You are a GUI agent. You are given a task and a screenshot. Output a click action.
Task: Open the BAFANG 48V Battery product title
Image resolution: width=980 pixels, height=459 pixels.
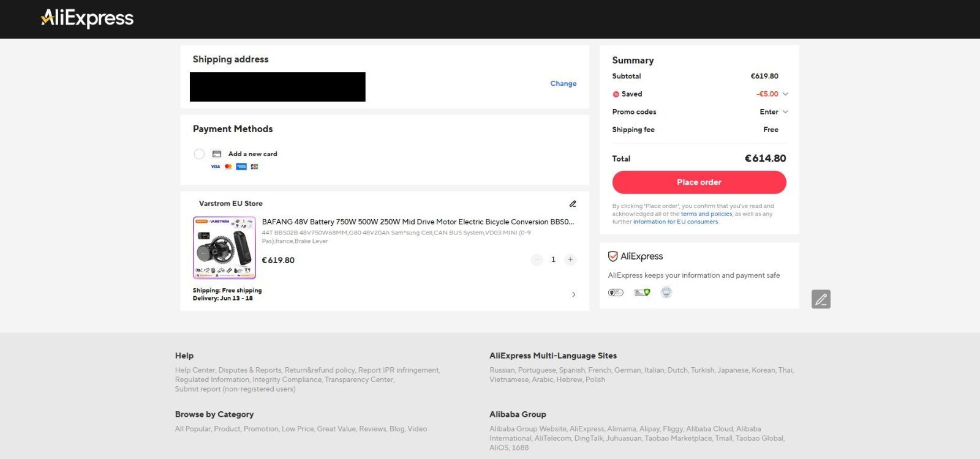click(x=418, y=222)
